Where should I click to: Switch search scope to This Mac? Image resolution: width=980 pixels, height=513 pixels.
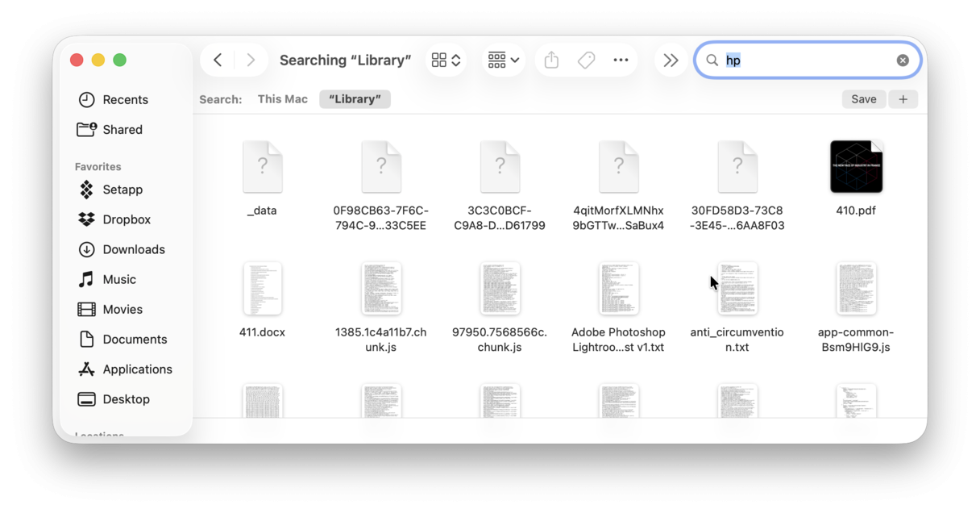pyautogui.click(x=282, y=98)
